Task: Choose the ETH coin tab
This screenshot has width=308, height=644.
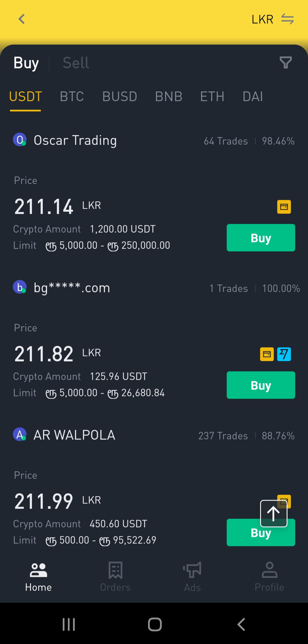Action: pos(212,97)
